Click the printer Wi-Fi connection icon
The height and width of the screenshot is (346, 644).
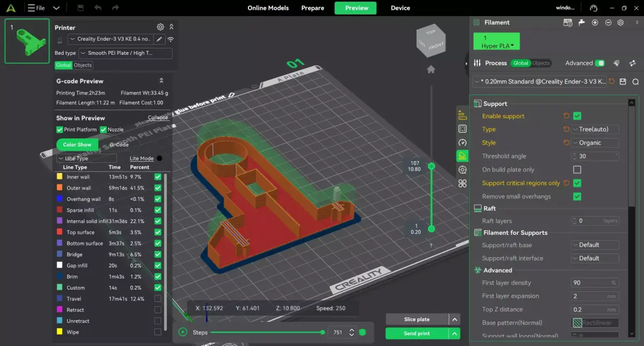tap(171, 39)
